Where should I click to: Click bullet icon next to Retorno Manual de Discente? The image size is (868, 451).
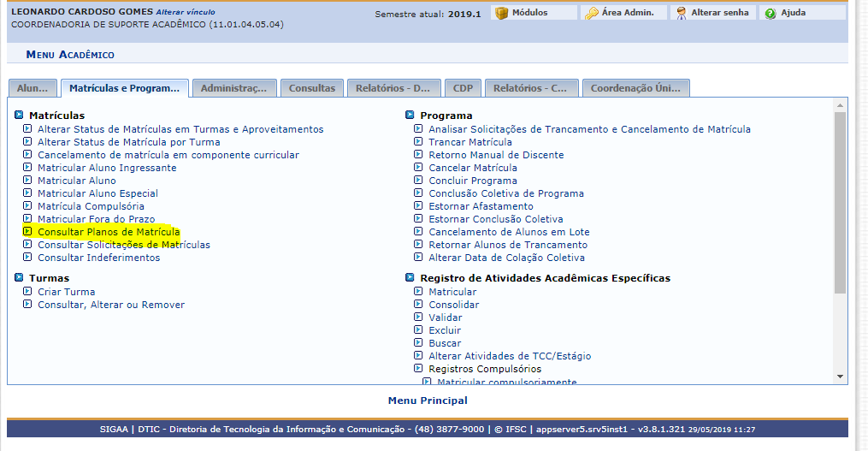point(418,154)
